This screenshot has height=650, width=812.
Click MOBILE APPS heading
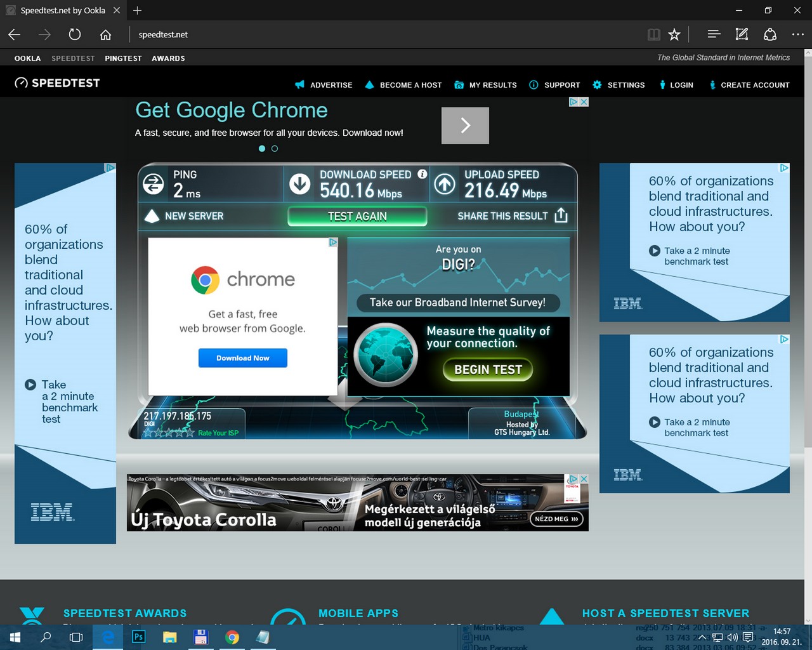pos(358,613)
